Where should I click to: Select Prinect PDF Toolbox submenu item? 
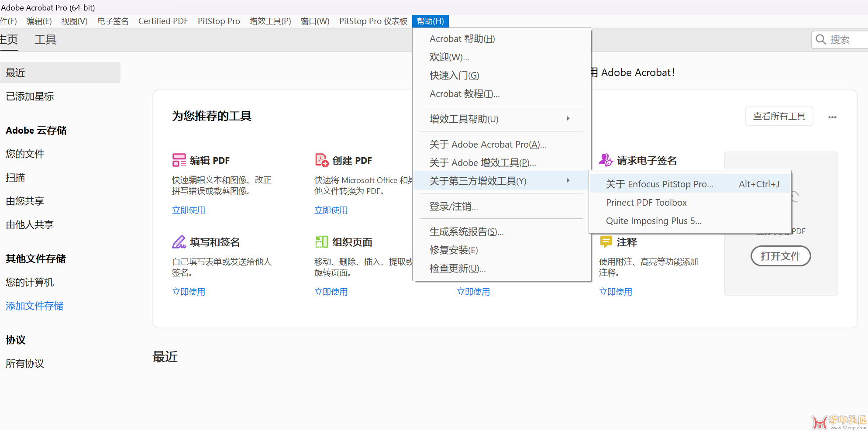[690, 203]
